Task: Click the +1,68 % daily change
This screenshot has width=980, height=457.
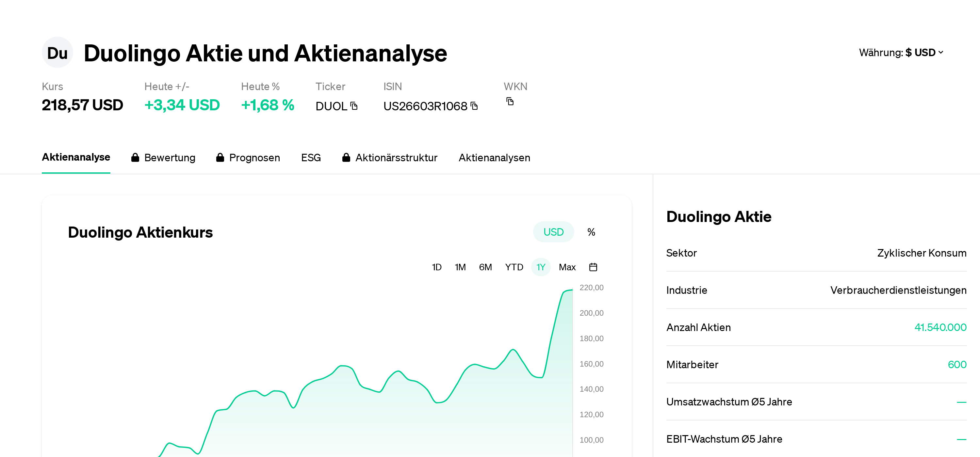Action: 268,105
